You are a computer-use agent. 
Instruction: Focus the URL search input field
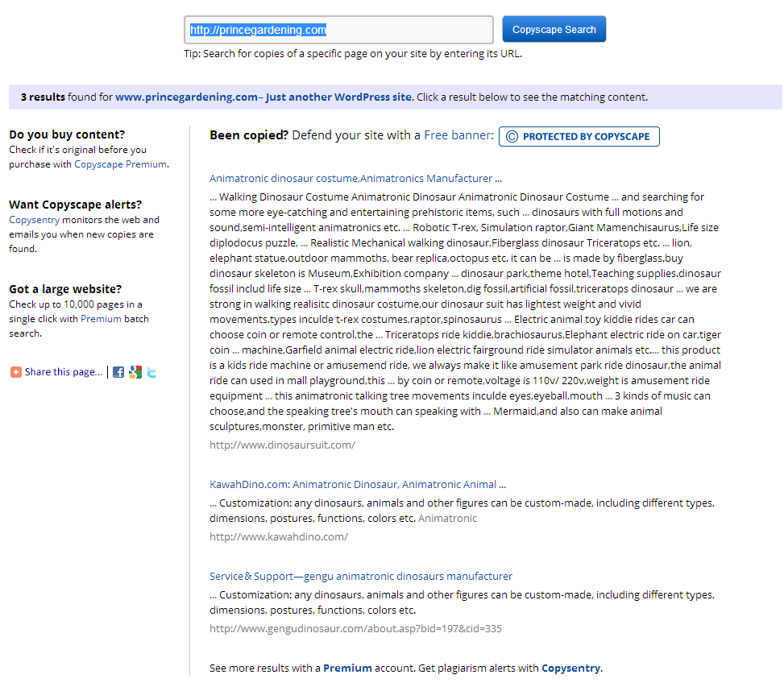338,30
